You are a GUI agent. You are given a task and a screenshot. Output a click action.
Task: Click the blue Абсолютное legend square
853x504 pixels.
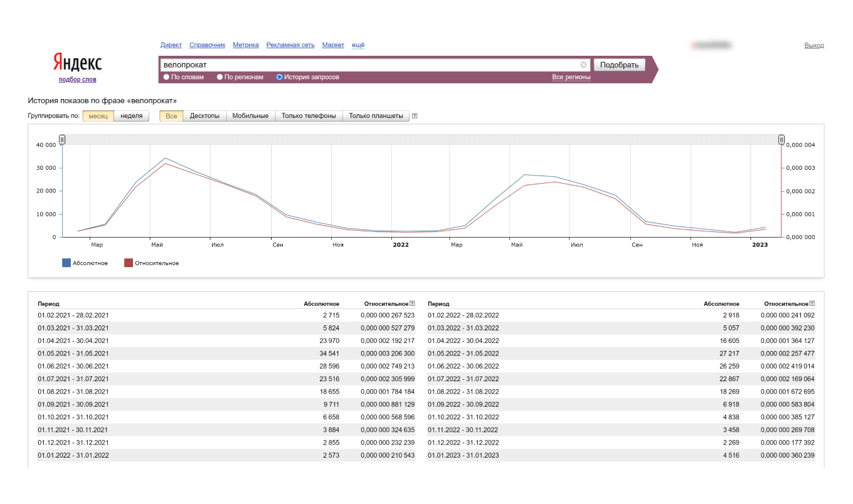click(66, 263)
